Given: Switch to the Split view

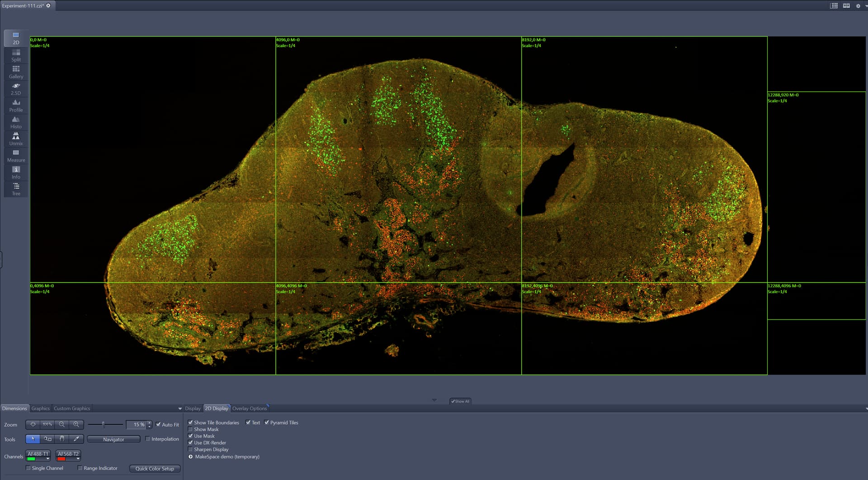Looking at the screenshot, I should pos(15,55).
